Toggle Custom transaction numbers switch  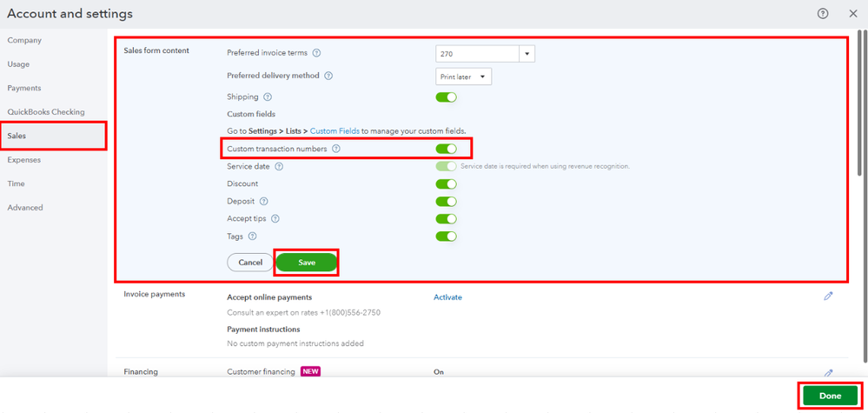[447, 149]
